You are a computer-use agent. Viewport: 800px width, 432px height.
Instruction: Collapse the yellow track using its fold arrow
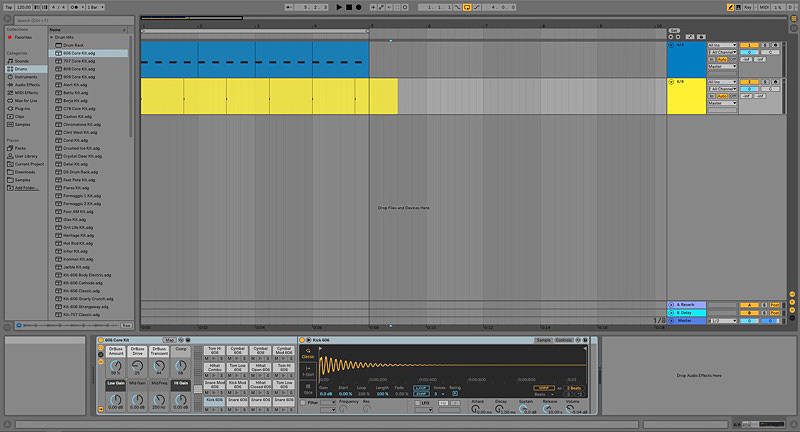tap(671, 82)
